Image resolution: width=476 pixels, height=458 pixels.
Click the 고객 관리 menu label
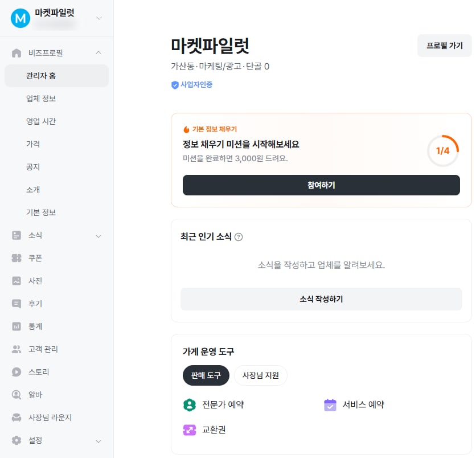point(43,349)
